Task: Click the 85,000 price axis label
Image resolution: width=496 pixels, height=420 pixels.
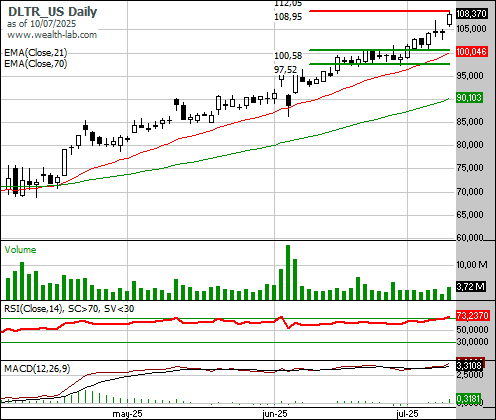Action: click(470, 122)
